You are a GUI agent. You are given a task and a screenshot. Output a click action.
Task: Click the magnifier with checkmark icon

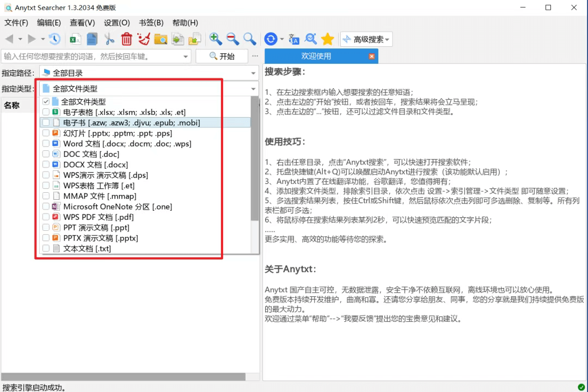310,39
